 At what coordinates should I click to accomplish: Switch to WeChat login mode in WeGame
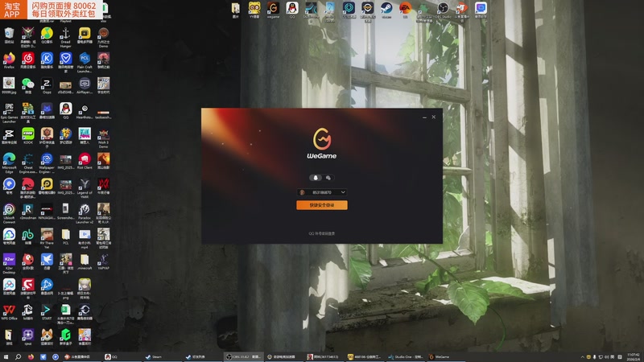(x=328, y=178)
